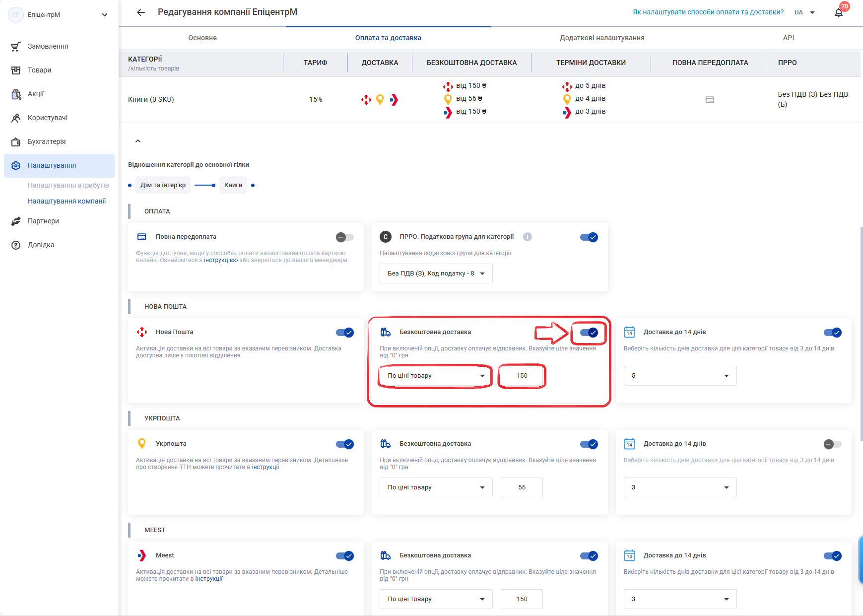Click the Партнери handshake icon
Viewport: 863px width, 616px height.
[x=16, y=221]
